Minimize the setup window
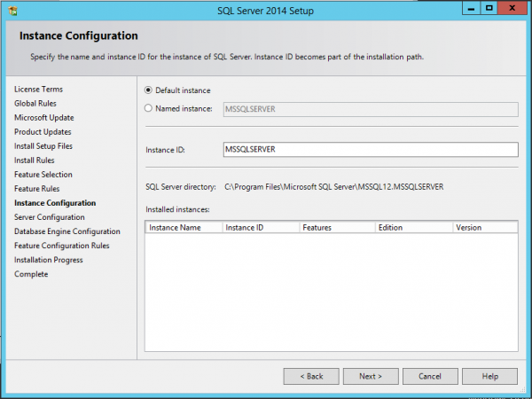The height and width of the screenshot is (399, 532). pyautogui.click(x=471, y=8)
